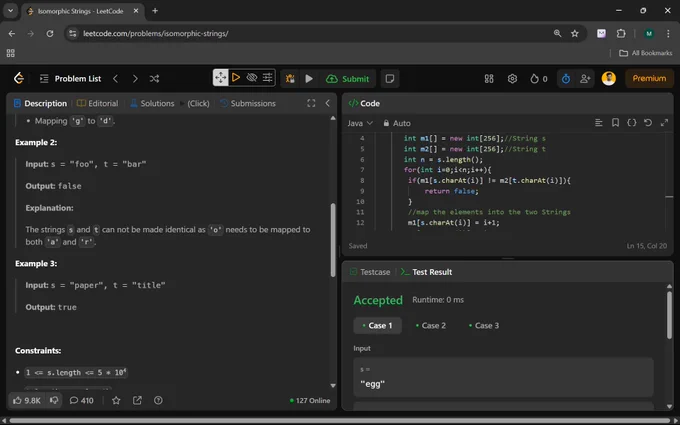This screenshot has height=425, width=680.
Task: Open the browser tab search dropdown chevron
Action: 10,11
